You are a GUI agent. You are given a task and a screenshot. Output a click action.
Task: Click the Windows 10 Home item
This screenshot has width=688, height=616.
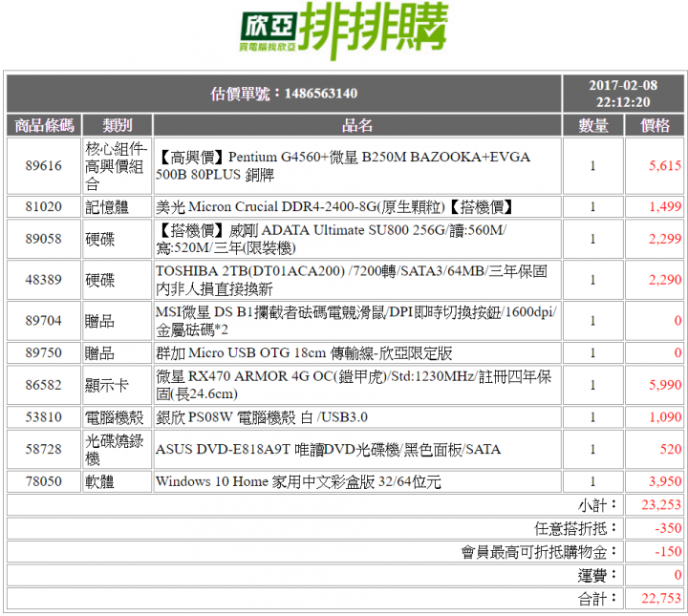(x=298, y=481)
